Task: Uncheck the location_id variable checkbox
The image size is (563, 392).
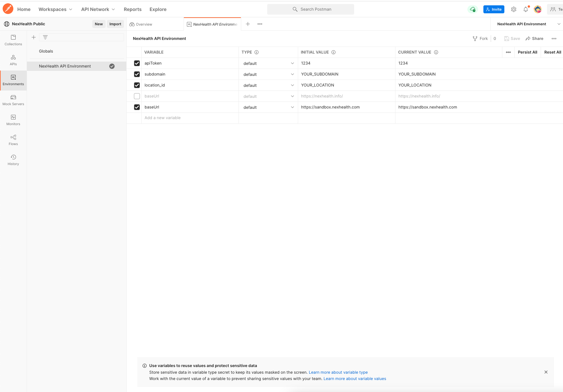Action: [137, 85]
